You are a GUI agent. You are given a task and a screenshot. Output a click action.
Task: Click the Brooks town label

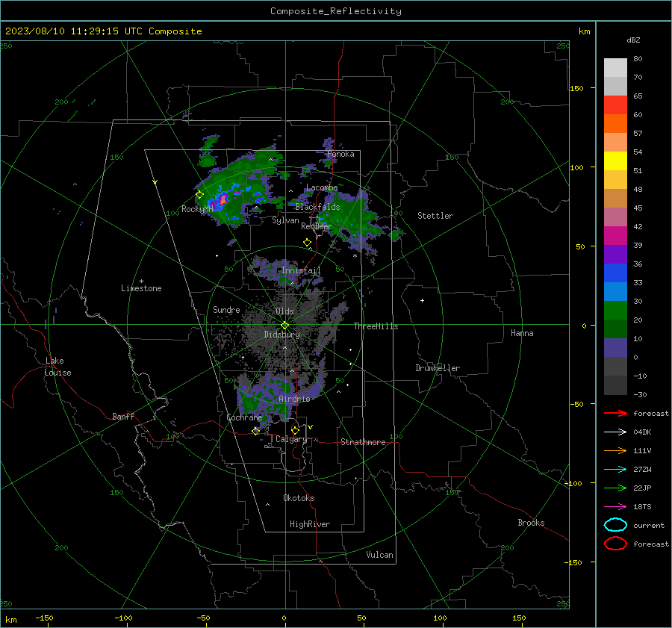click(x=531, y=523)
